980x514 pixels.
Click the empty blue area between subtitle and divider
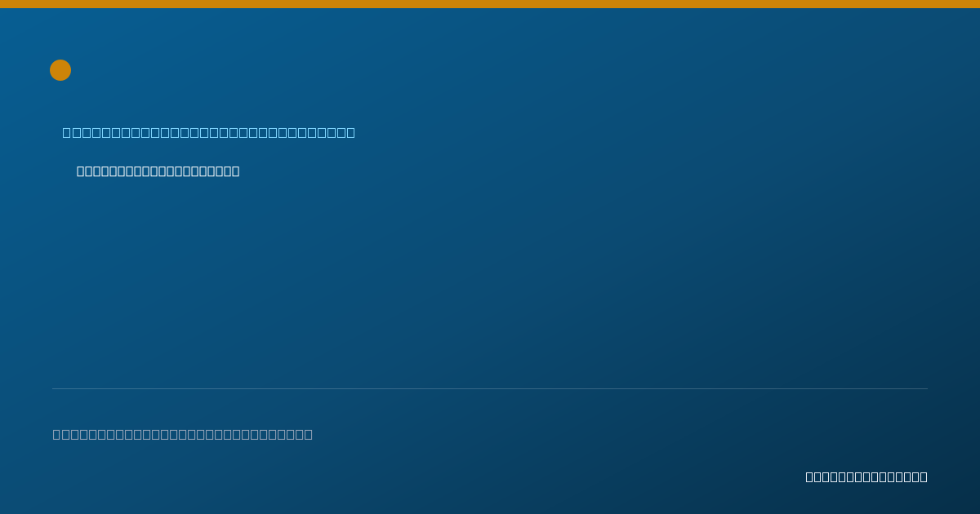pyautogui.click(x=490, y=281)
